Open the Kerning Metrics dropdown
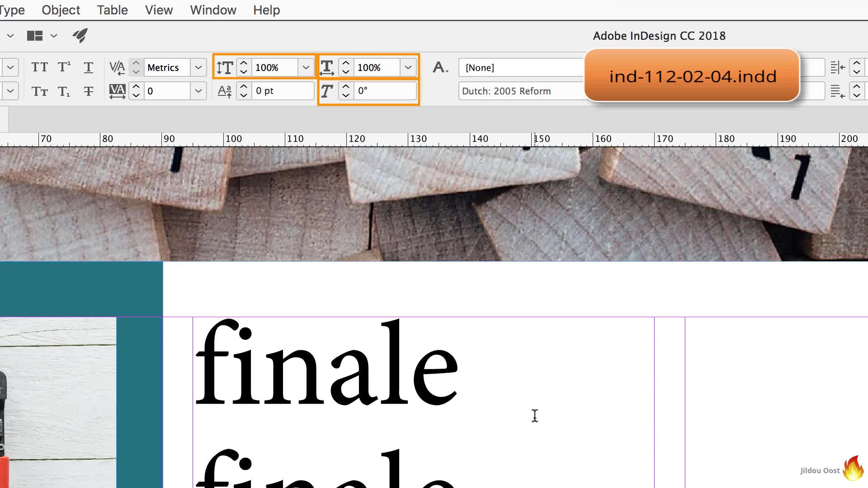 [x=198, y=67]
